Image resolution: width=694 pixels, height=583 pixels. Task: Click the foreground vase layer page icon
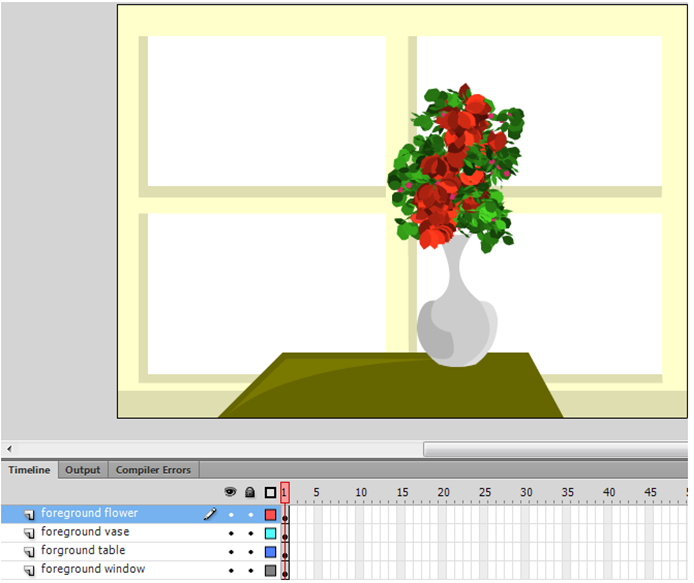[29, 533]
